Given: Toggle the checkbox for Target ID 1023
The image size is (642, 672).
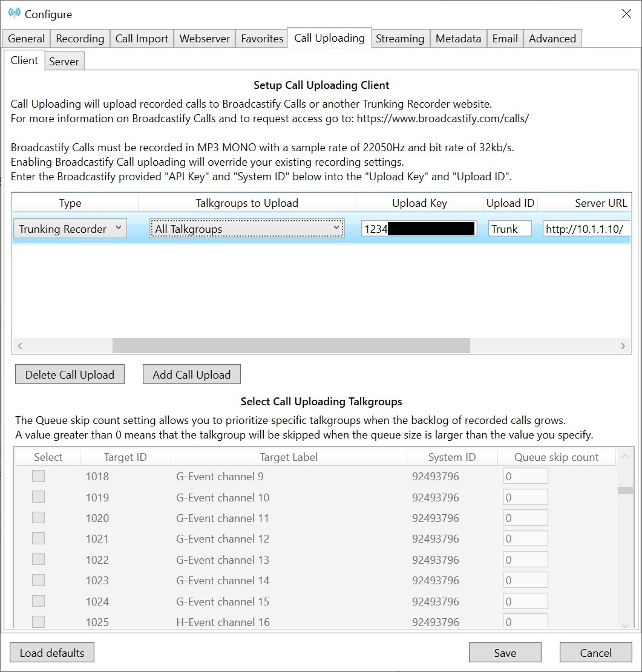Looking at the screenshot, I should pyautogui.click(x=39, y=580).
